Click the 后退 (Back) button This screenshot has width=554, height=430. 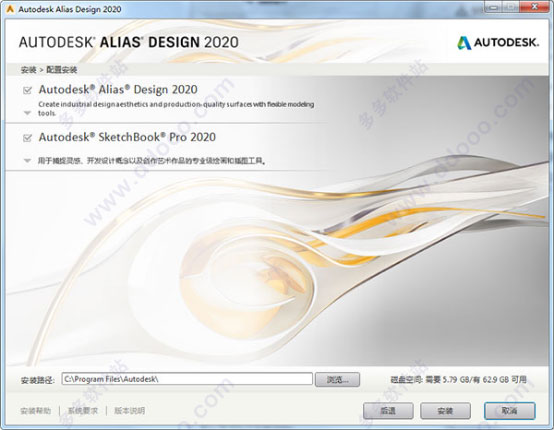(388, 411)
